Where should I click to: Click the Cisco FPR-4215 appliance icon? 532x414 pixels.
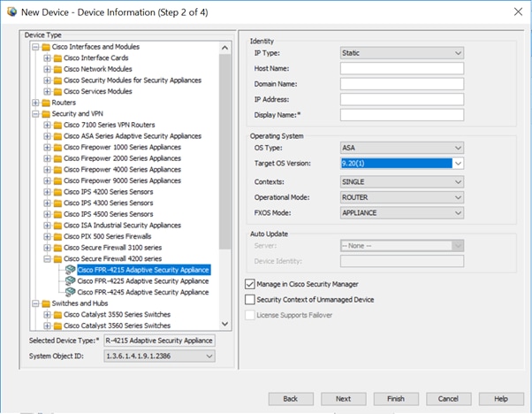(70, 270)
